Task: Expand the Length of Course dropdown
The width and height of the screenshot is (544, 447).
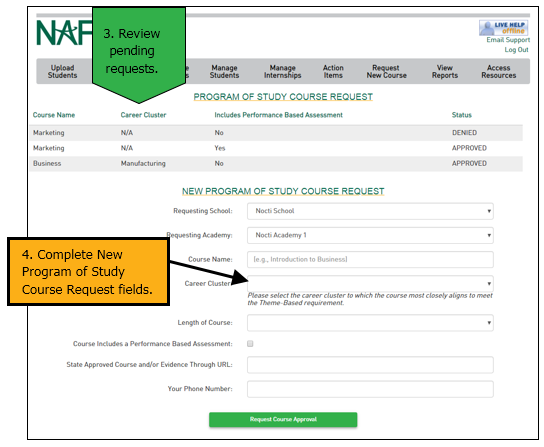Action: (370, 323)
